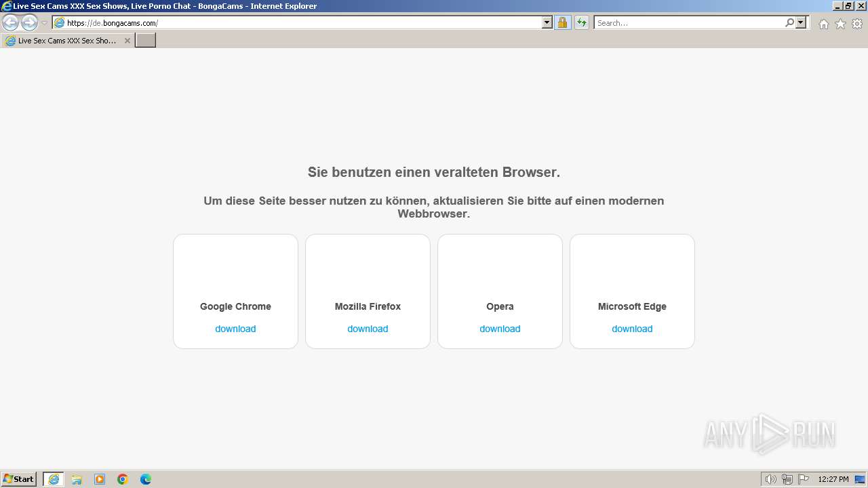
Task: Go to the Home page icon
Action: coord(823,24)
